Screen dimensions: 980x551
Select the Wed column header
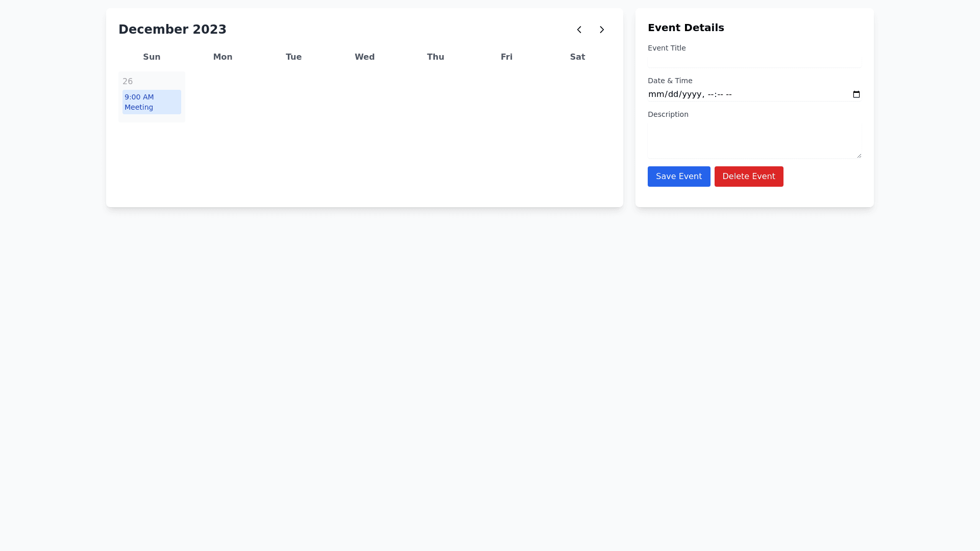point(364,57)
